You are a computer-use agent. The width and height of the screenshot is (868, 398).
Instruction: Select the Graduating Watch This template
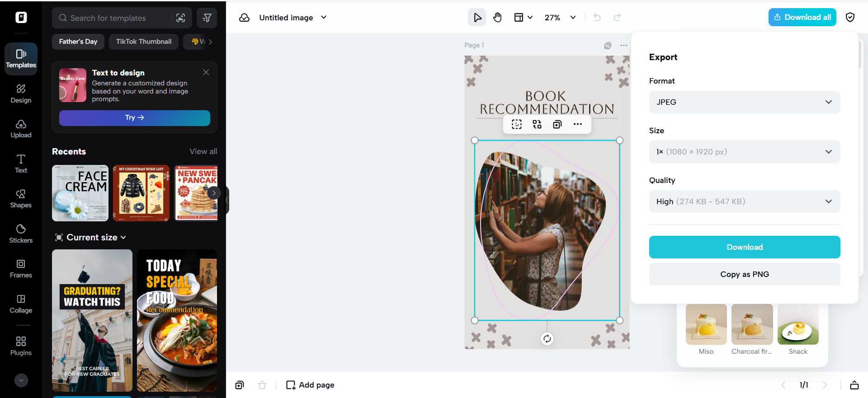click(92, 320)
